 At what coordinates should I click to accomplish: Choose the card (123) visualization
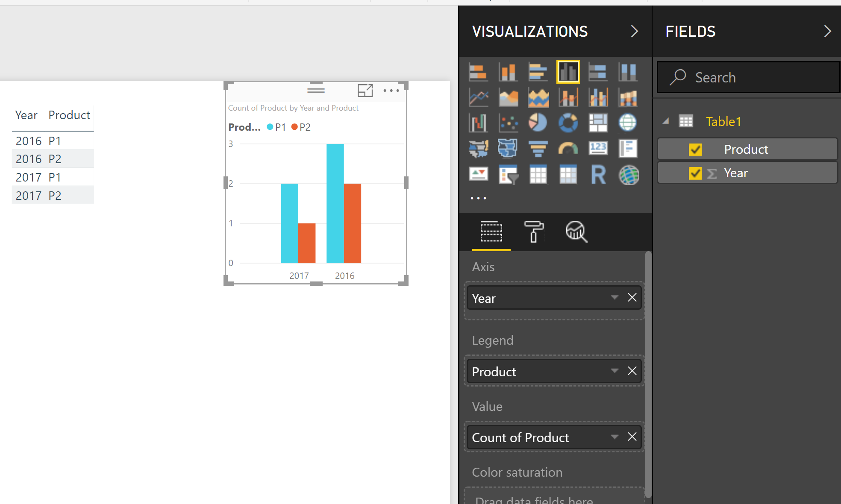pyautogui.click(x=598, y=149)
